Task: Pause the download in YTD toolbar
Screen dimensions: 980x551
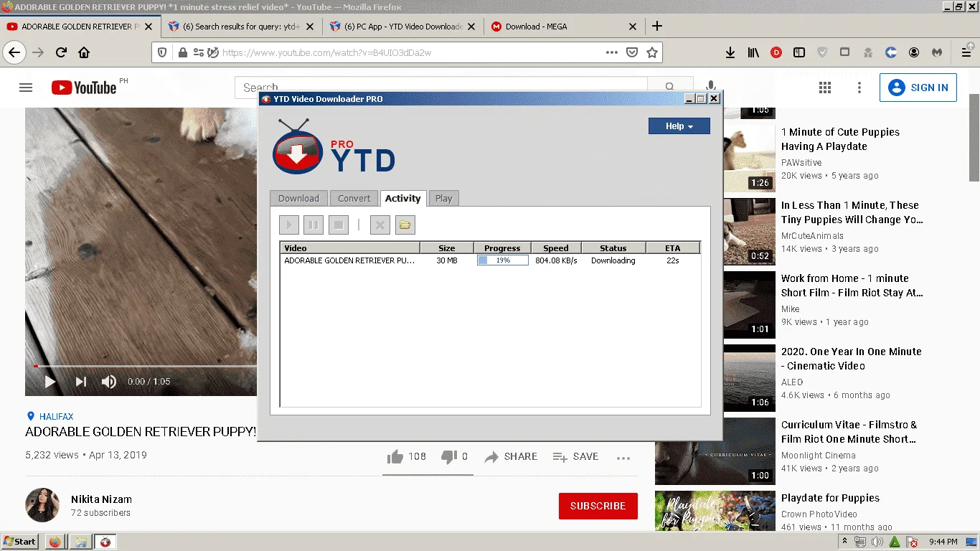Action: [x=314, y=225]
